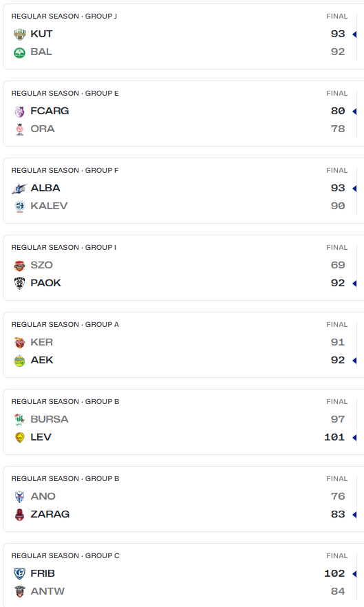Open the Group A KER versus AEK card
364x607 pixels.
[x=183, y=345]
